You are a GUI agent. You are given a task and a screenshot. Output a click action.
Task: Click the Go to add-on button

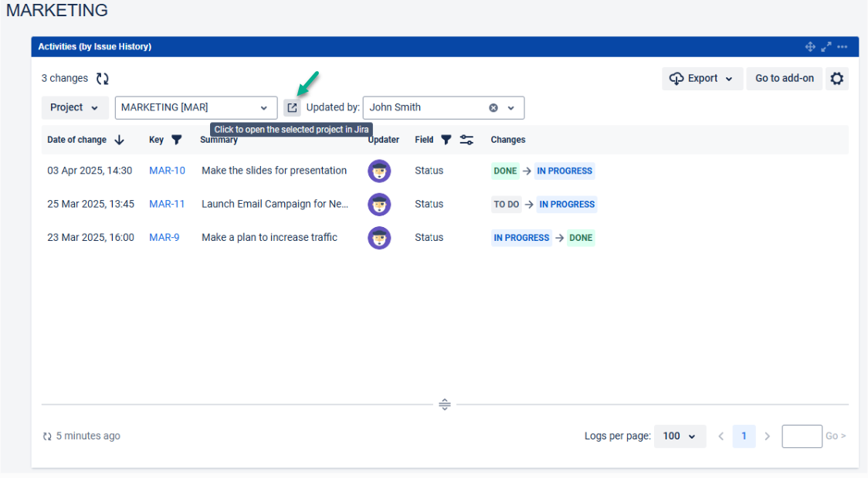pos(784,78)
